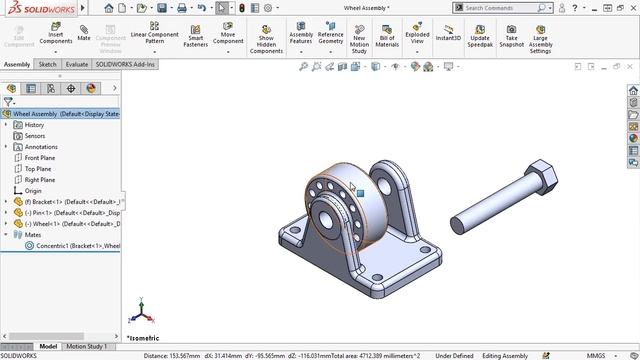
Task: Create a New Motion Study
Action: 359,39
